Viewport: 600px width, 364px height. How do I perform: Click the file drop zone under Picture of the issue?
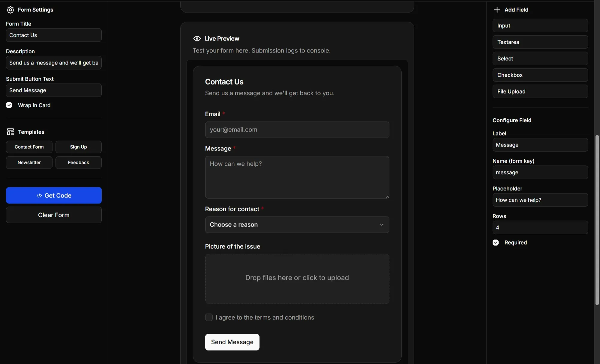click(297, 279)
